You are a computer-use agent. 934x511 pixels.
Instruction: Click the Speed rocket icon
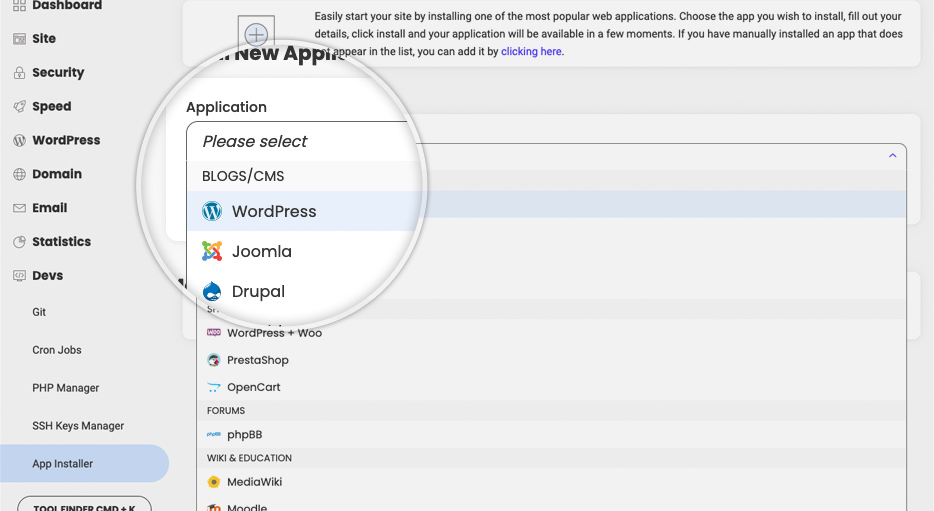coord(20,107)
